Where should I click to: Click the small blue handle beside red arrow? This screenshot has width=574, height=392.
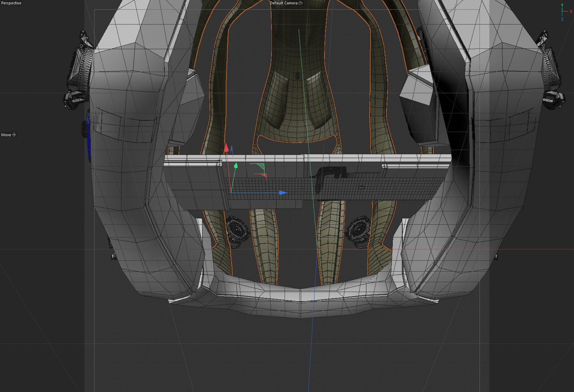click(x=232, y=150)
